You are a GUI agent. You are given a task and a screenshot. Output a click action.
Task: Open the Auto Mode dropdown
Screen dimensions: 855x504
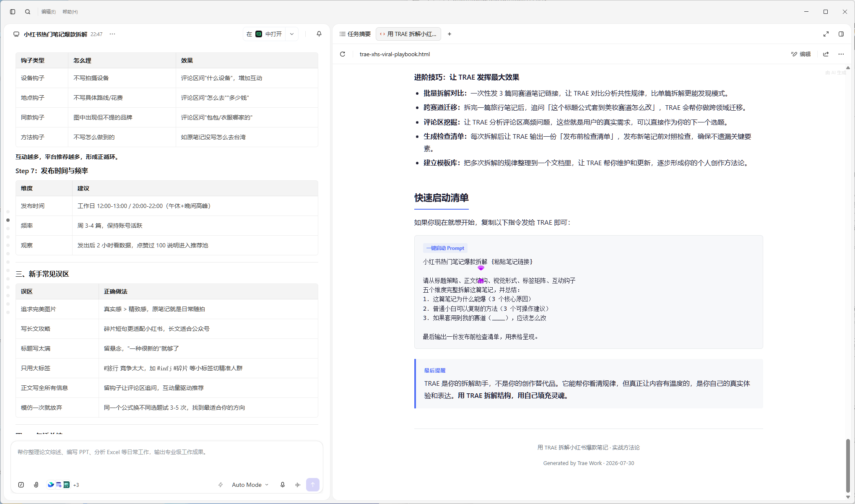point(250,485)
